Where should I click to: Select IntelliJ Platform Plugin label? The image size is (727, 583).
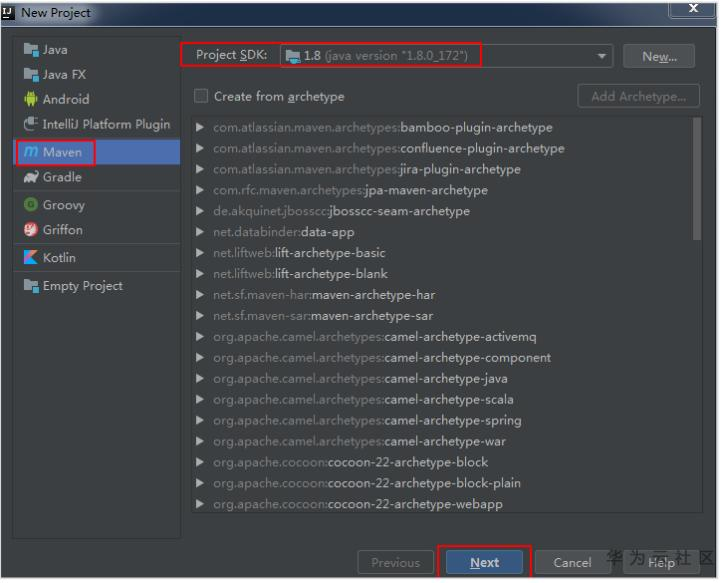pos(106,124)
